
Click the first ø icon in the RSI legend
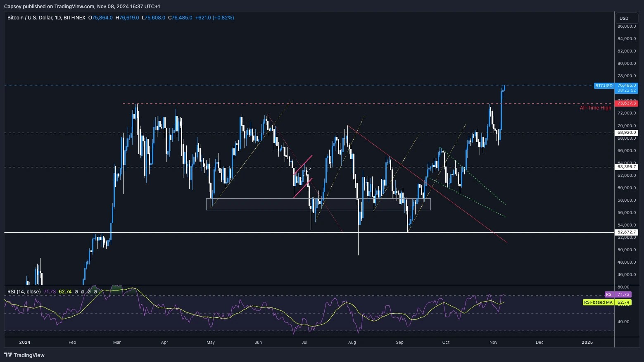pos(76,292)
